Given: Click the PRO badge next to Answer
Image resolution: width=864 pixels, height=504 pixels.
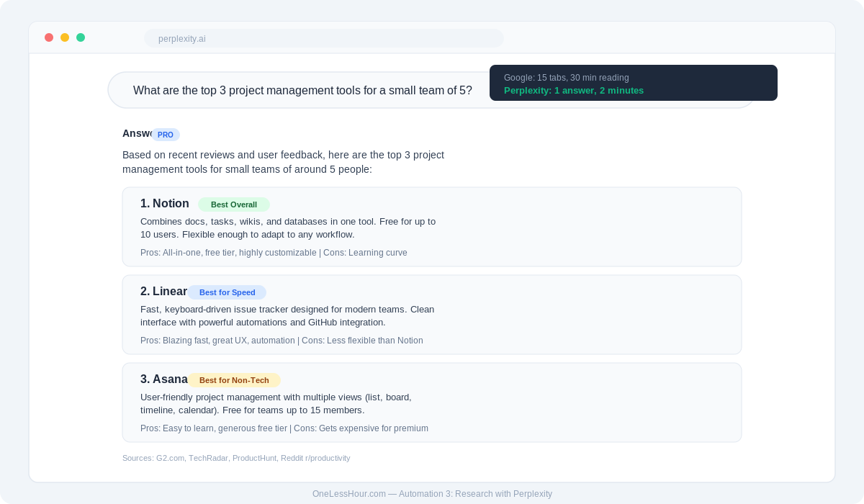Looking at the screenshot, I should (x=166, y=135).
